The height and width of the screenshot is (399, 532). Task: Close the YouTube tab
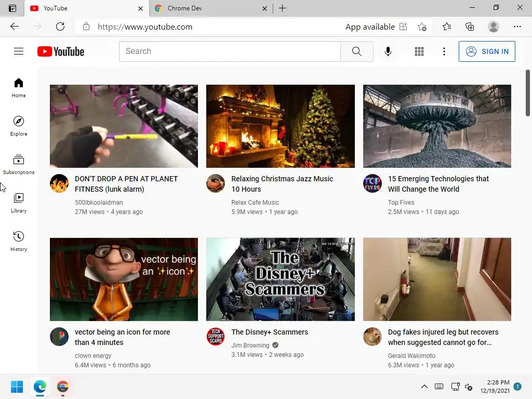coord(140,8)
